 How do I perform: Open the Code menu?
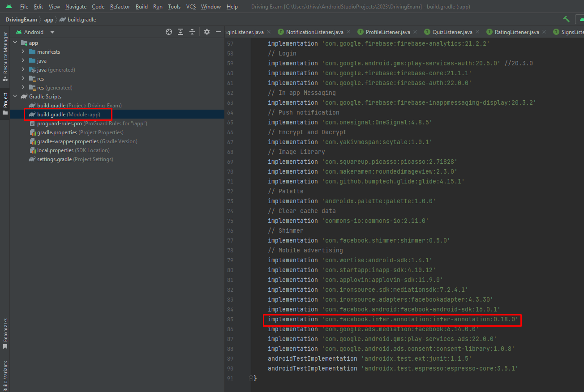point(98,7)
